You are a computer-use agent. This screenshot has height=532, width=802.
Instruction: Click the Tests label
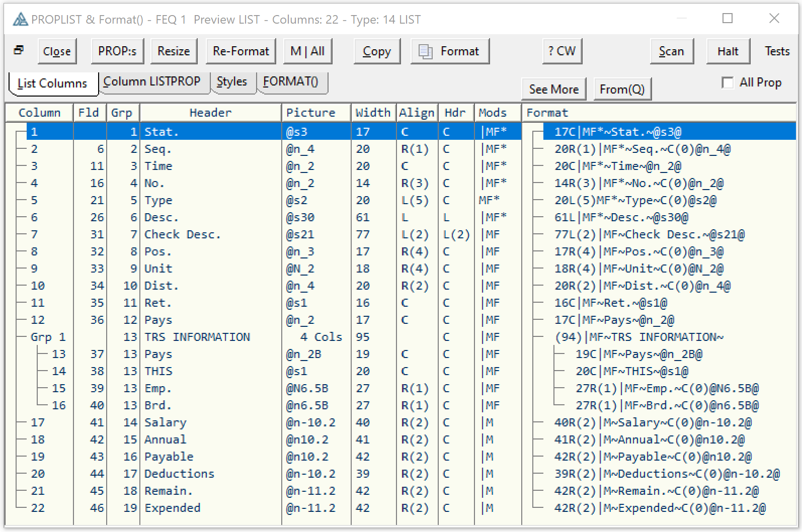click(x=777, y=51)
